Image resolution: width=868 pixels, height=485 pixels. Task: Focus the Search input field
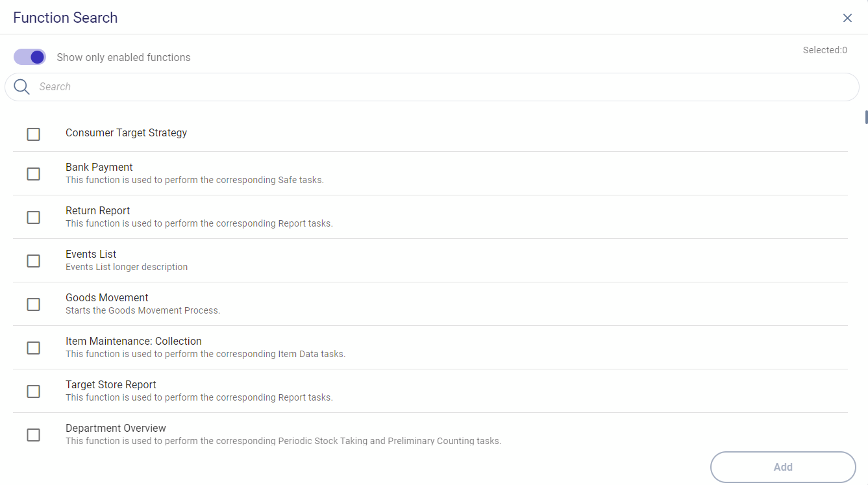[441, 87]
